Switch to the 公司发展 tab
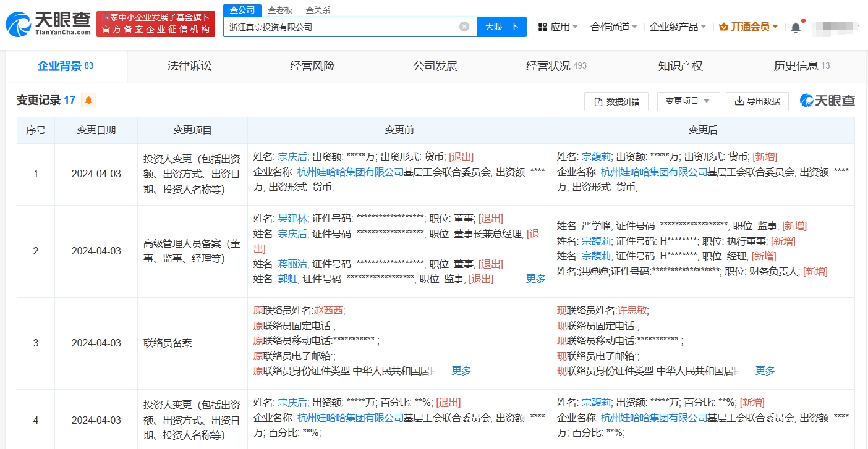Viewport: 868px width, 449px height. 435,66
